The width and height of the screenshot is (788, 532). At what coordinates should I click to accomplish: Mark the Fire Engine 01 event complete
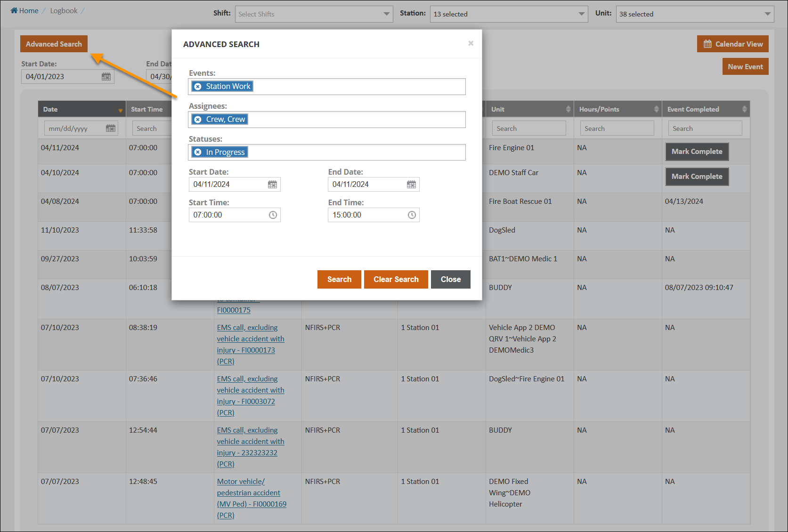point(697,152)
